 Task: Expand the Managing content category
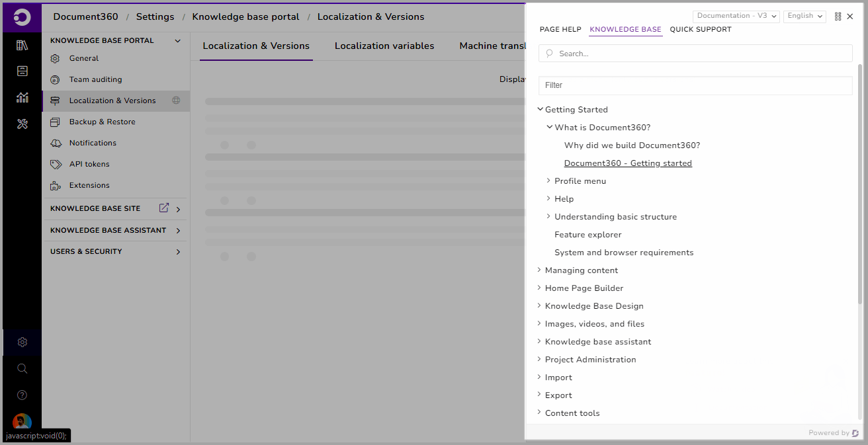539,270
